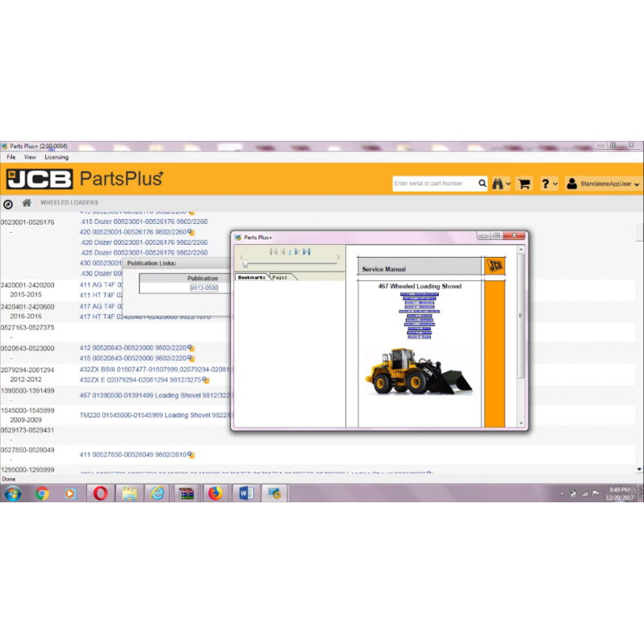Open the binoculars advanced search tool
644x644 pixels.
click(x=498, y=184)
